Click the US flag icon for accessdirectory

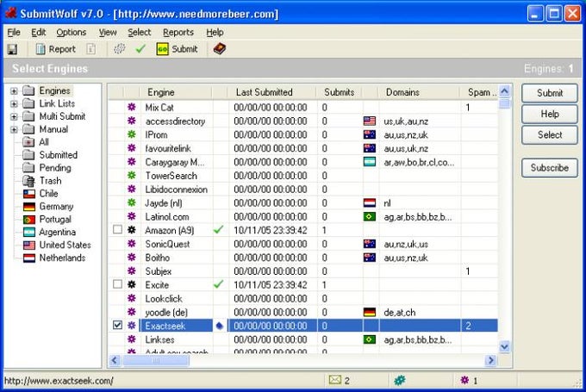tap(370, 121)
